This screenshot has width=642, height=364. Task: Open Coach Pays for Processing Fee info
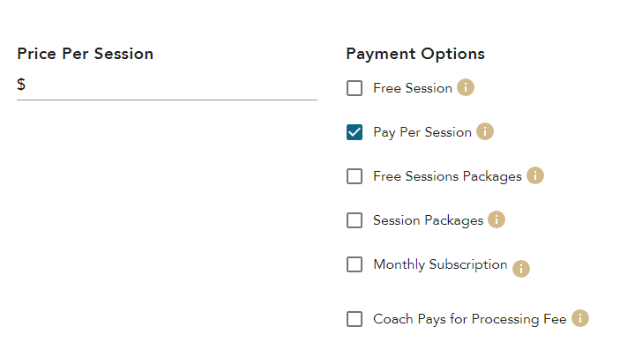pyautogui.click(x=580, y=319)
